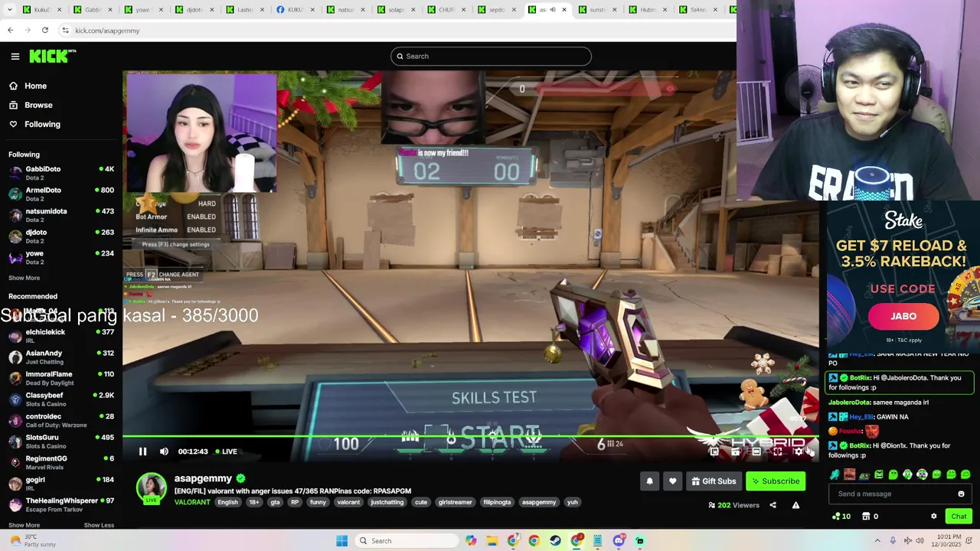Pause the stream with the pause button

click(142, 452)
